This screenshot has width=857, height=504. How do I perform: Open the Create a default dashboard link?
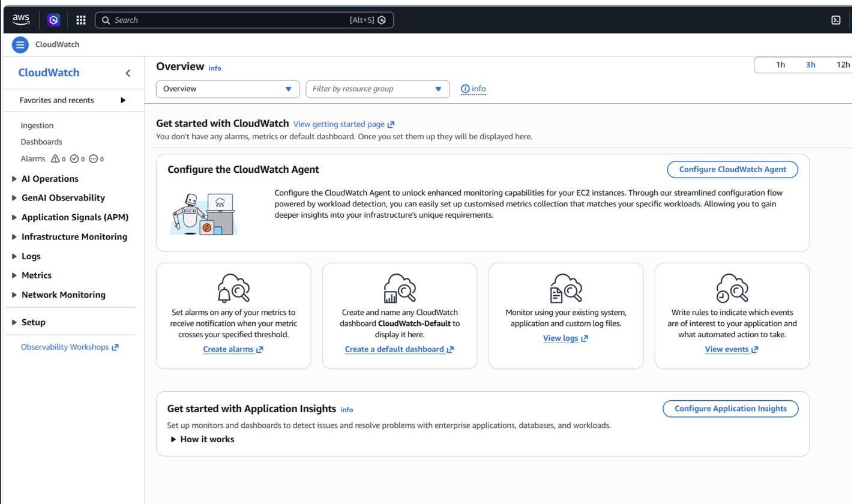coord(399,349)
